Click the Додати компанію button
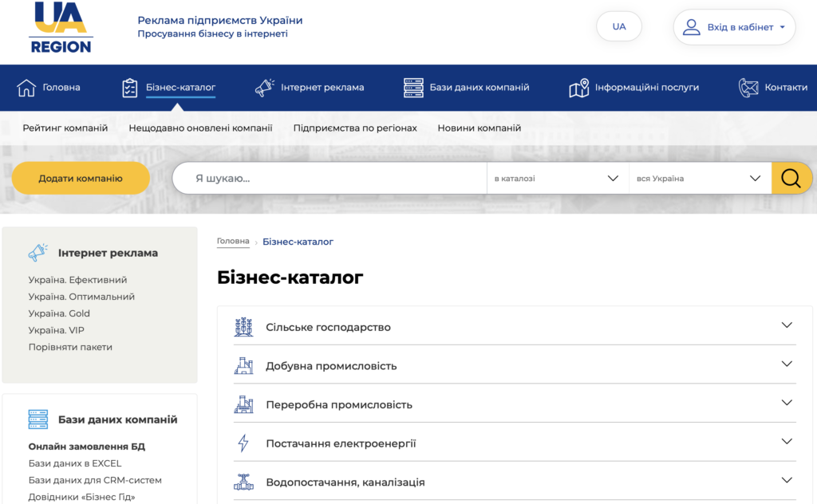Image resolution: width=817 pixels, height=504 pixels. [81, 178]
